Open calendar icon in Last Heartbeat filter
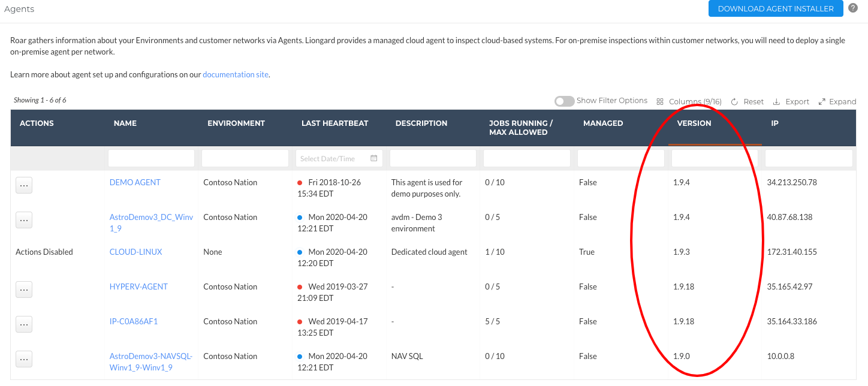 [x=374, y=158]
